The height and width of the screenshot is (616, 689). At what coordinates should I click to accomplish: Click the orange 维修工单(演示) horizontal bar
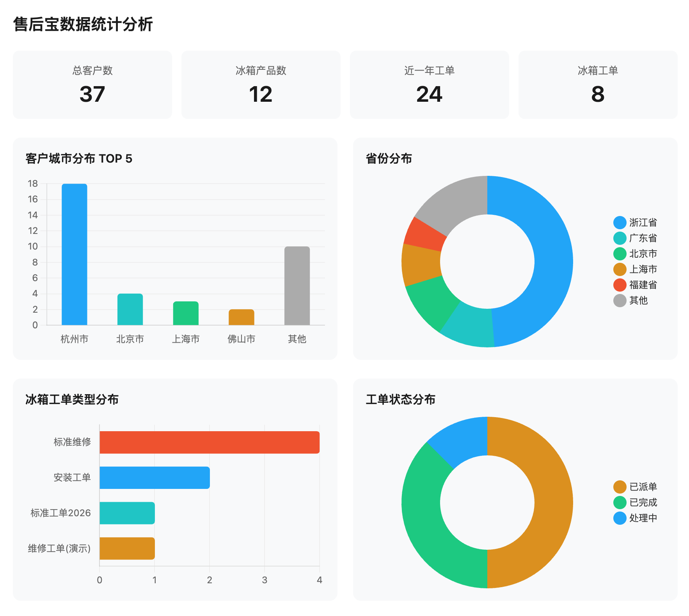pyautogui.click(x=127, y=549)
